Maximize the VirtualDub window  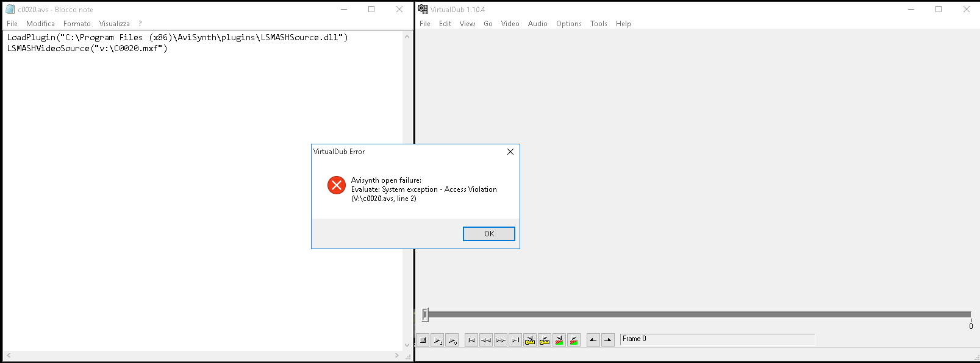tap(939, 9)
